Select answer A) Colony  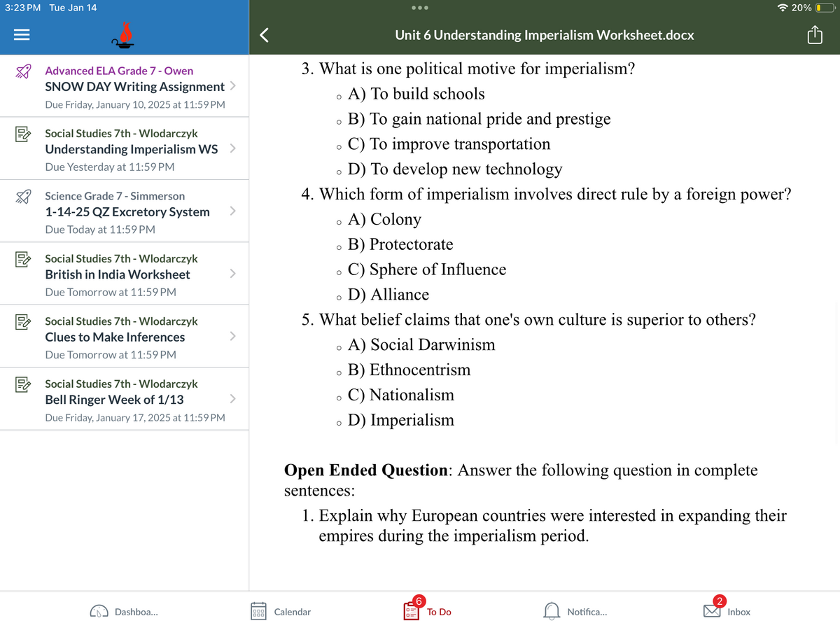click(x=384, y=219)
